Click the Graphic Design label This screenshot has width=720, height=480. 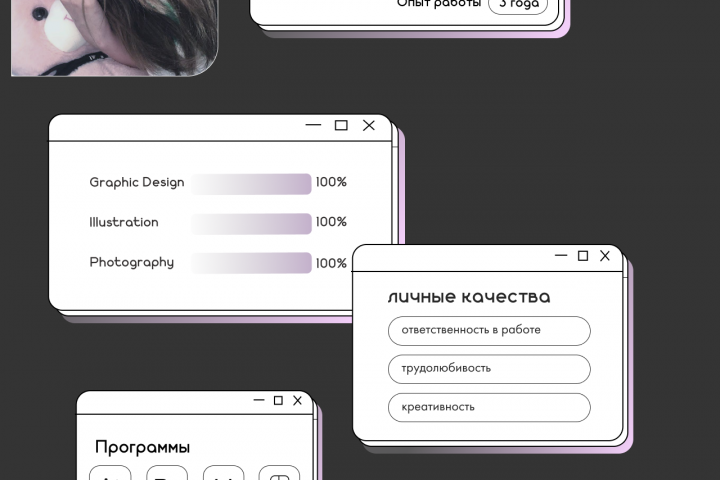pos(137,182)
